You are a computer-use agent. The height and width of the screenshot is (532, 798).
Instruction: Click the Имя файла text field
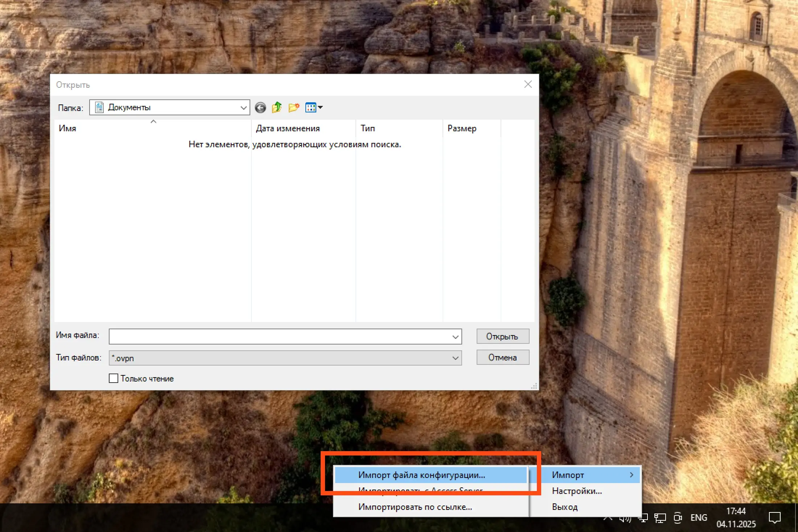(x=279, y=337)
